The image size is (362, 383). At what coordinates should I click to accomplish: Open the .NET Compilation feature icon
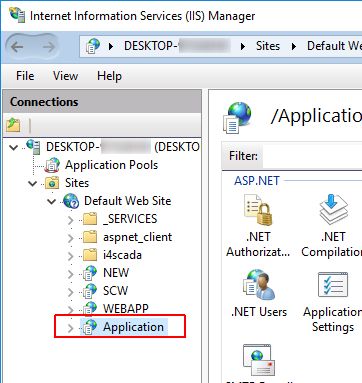pyautogui.click(x=334, y=210)
